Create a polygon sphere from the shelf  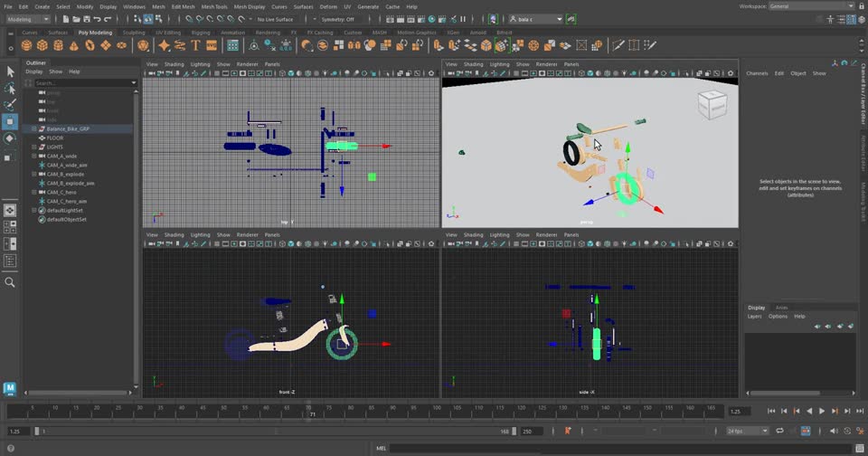(x=26, y=45)
